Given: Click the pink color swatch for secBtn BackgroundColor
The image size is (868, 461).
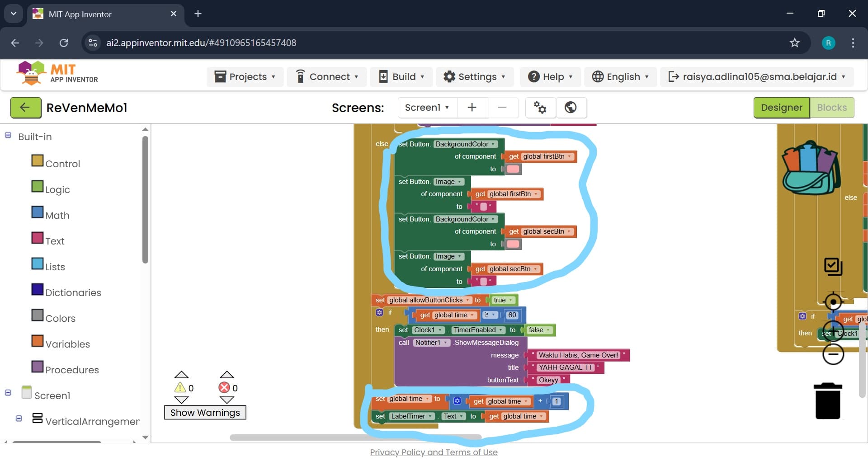Looking at the screenshot, I should click(513, 244).
